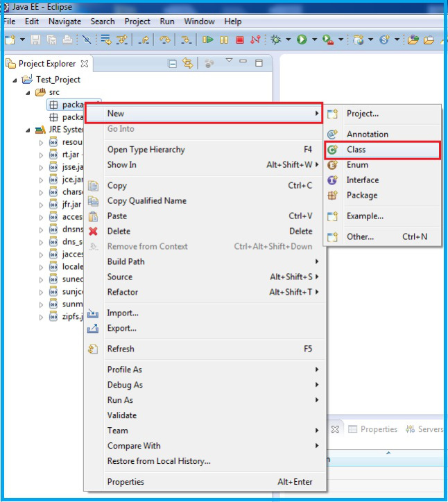Choose Project... in the New submenu
Screen dimensions: 448x502
(382, 113)
